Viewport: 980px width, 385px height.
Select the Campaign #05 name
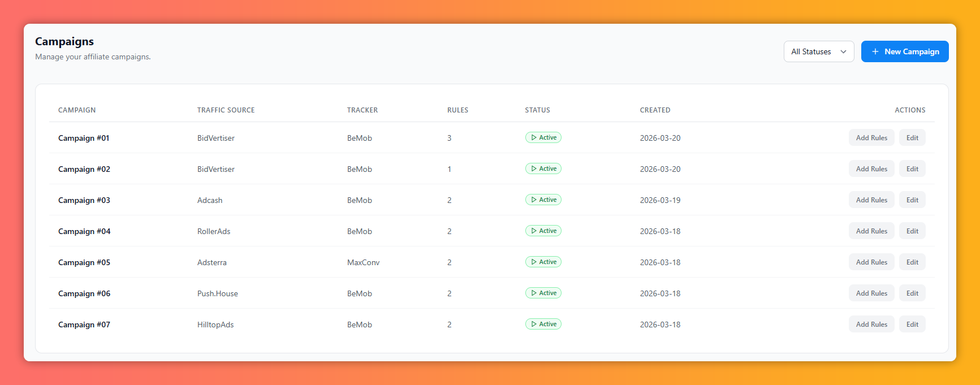[x=84, y=262]
